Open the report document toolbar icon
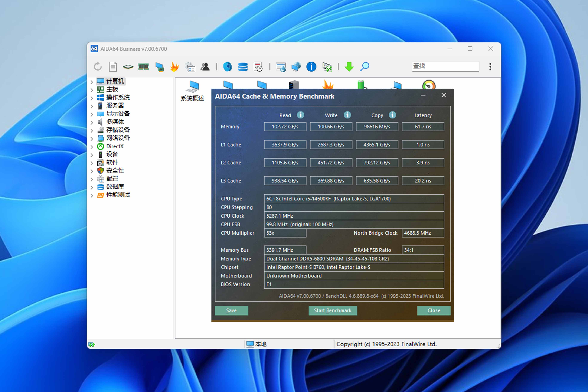Viewport: 588px width, 392px height. click(113, 67)
